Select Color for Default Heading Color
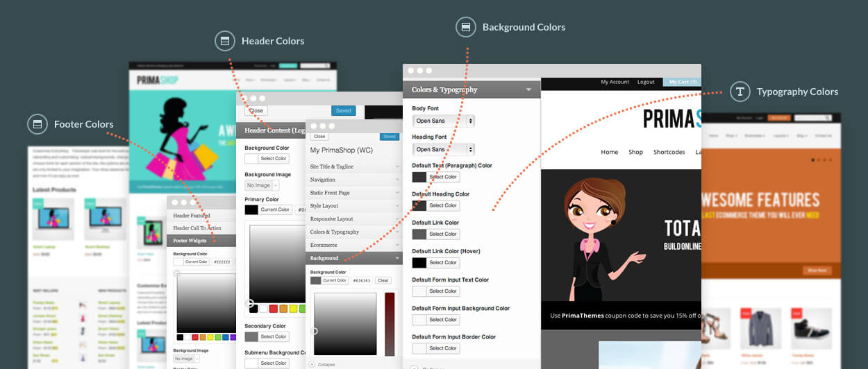868x369 pixels. 443,205
